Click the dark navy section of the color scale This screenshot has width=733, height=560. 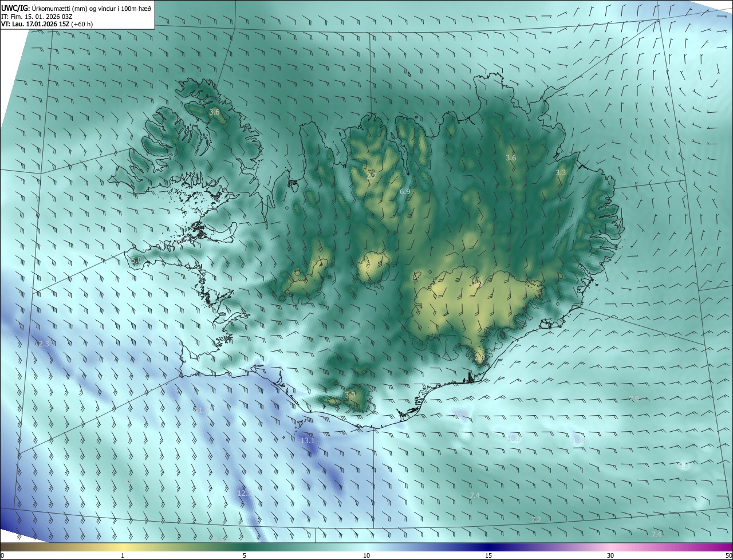tap(490, 546)
